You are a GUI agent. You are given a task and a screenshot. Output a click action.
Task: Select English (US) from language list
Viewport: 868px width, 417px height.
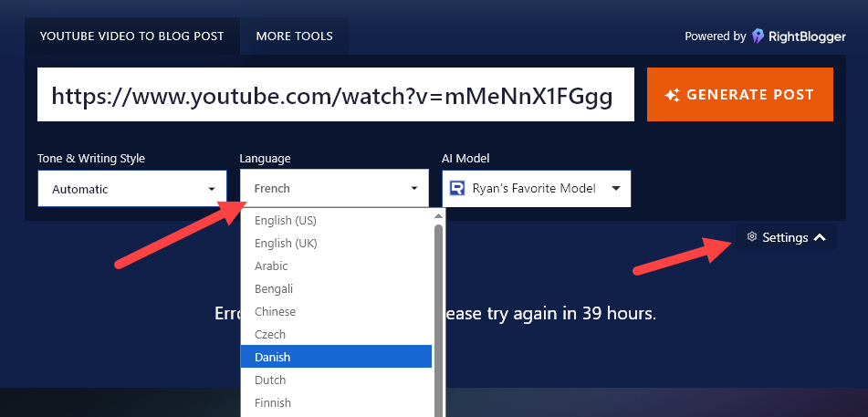point(336,221)
